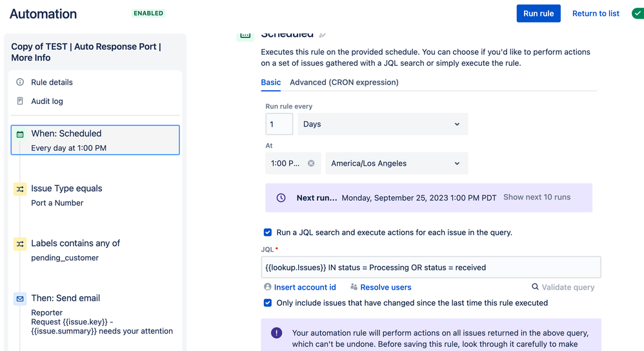
Task: Click the pencil edit icon beside Scheduled
Action: [323, 35]
